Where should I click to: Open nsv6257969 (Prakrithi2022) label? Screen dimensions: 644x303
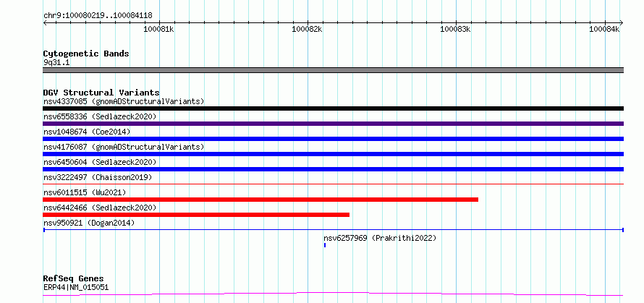tap(380, 238)
